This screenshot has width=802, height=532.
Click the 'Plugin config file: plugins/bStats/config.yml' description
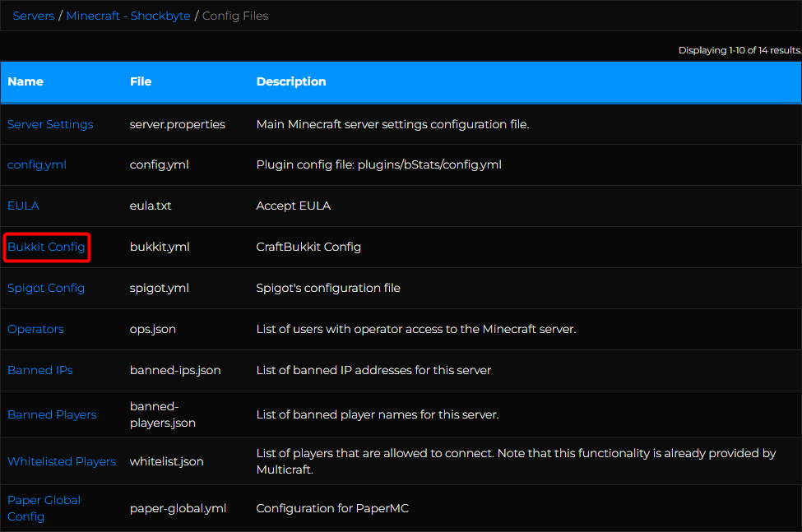tap(379, 164)
